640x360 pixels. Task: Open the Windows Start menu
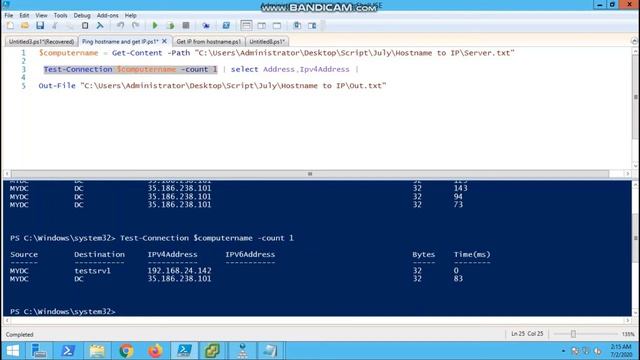pos(13,351)
